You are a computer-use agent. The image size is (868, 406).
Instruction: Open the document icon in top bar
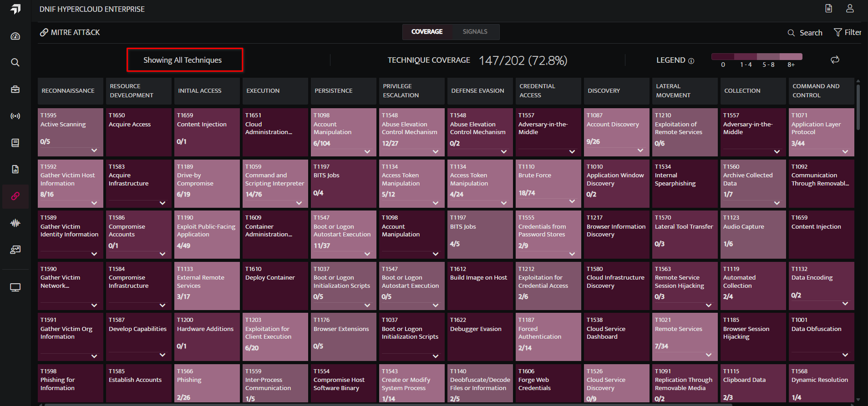[828, 8]
